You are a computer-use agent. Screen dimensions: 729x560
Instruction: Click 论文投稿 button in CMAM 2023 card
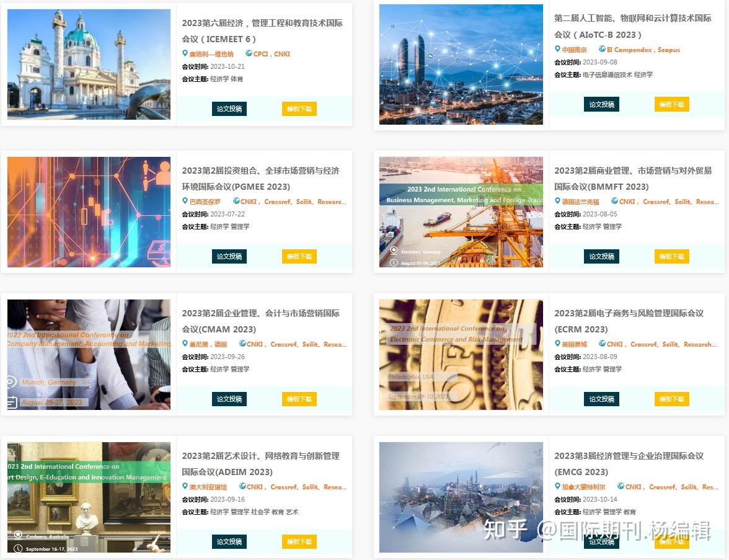point(229,399)
